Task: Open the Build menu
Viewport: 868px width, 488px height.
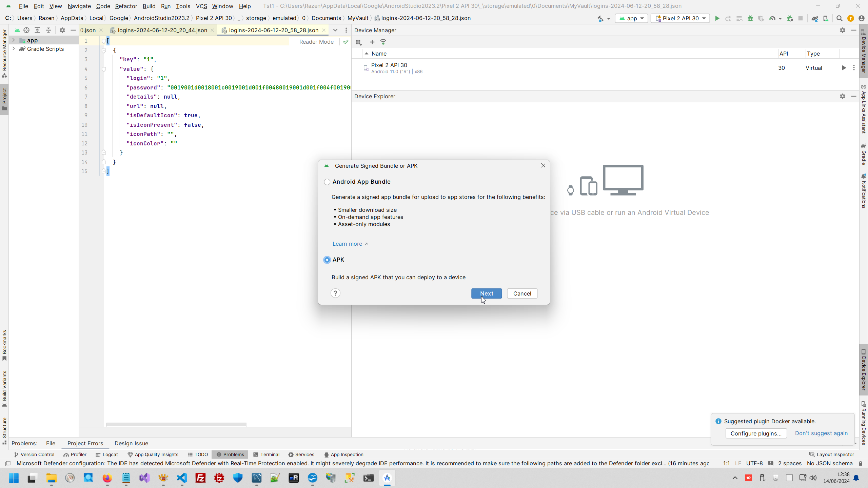Action: (x=149, y=6)
